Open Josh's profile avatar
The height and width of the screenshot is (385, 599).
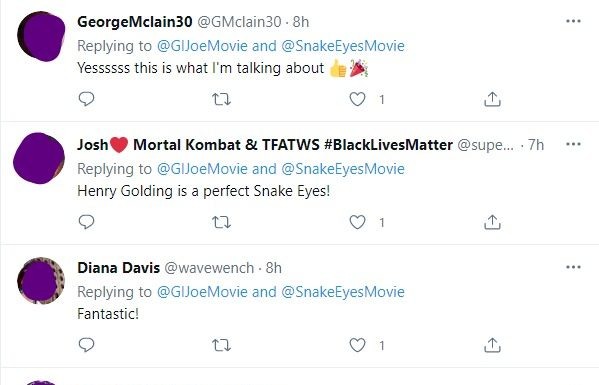point(39,158)
